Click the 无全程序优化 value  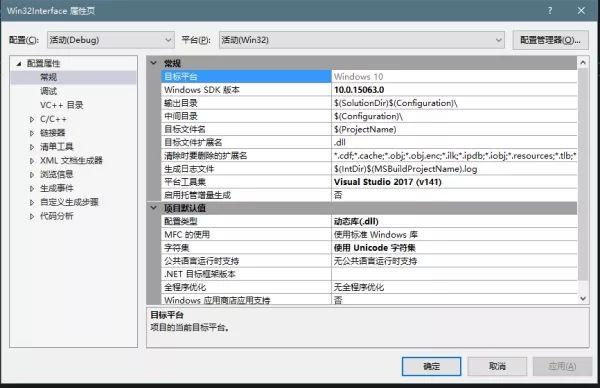[x=454, y=287]
